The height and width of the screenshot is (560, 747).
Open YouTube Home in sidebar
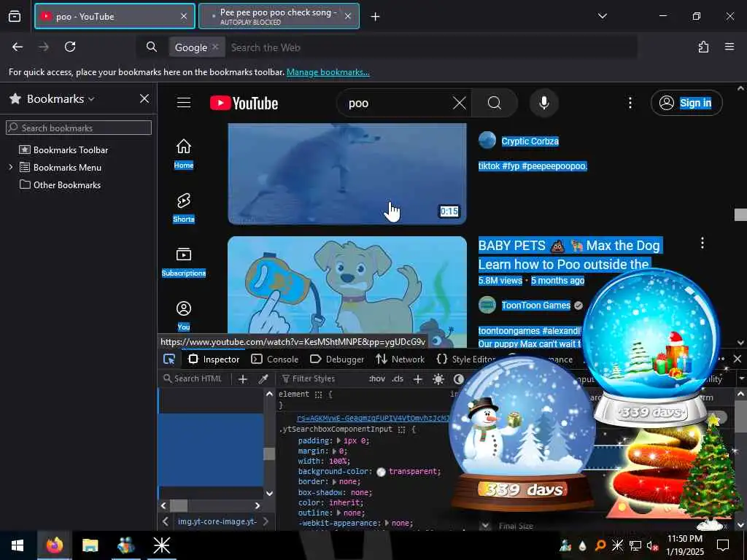point(183,154)
